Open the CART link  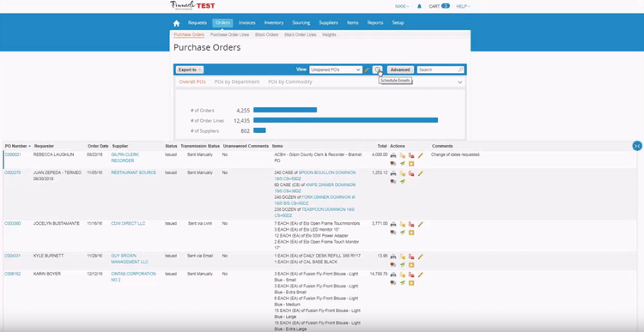439,6
